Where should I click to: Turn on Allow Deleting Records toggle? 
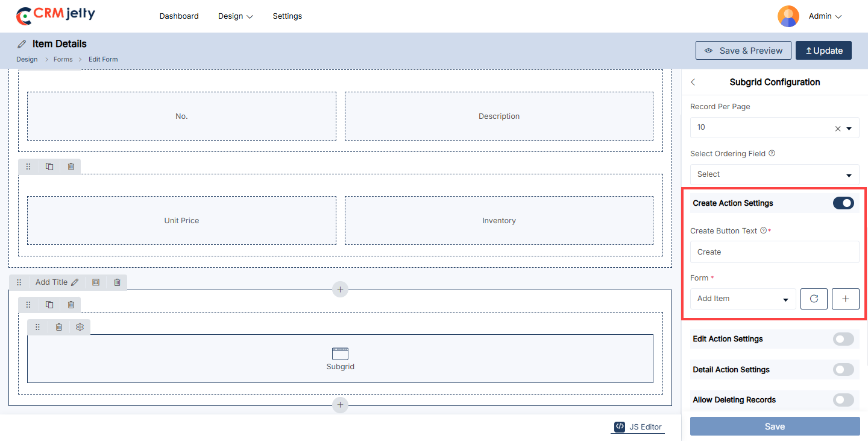pos(843,400)
